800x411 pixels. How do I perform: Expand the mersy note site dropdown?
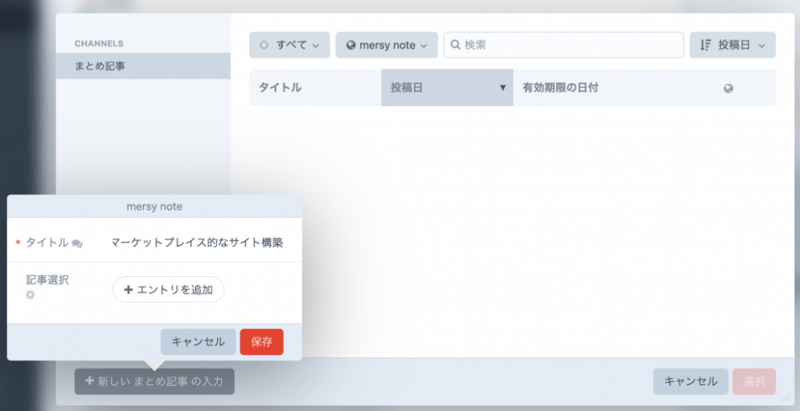[387, 45]
